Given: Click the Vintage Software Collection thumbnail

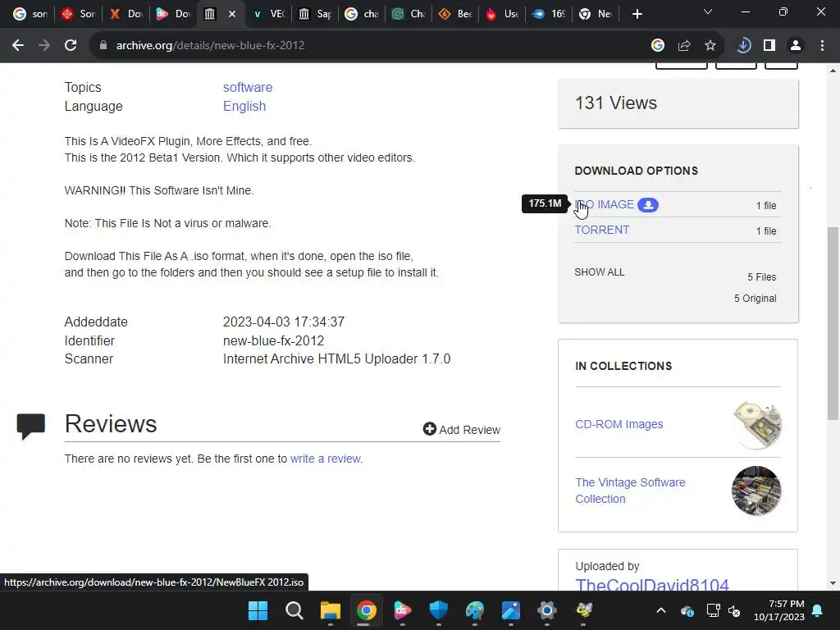Looking at the screenshot, I should pos(756,491).
